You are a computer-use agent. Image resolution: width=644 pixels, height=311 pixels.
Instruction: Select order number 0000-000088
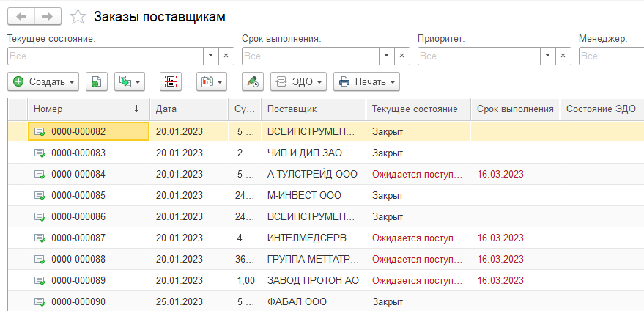[x=78, y=259]
